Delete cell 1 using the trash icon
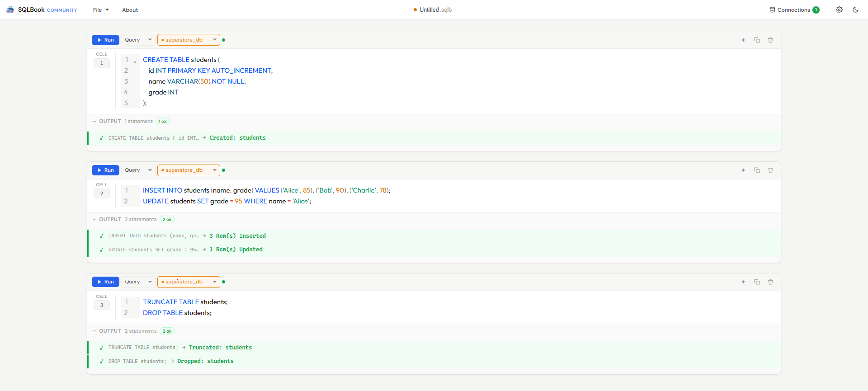The height and width of the screenshot is (391, 868). tap(770, 40)
